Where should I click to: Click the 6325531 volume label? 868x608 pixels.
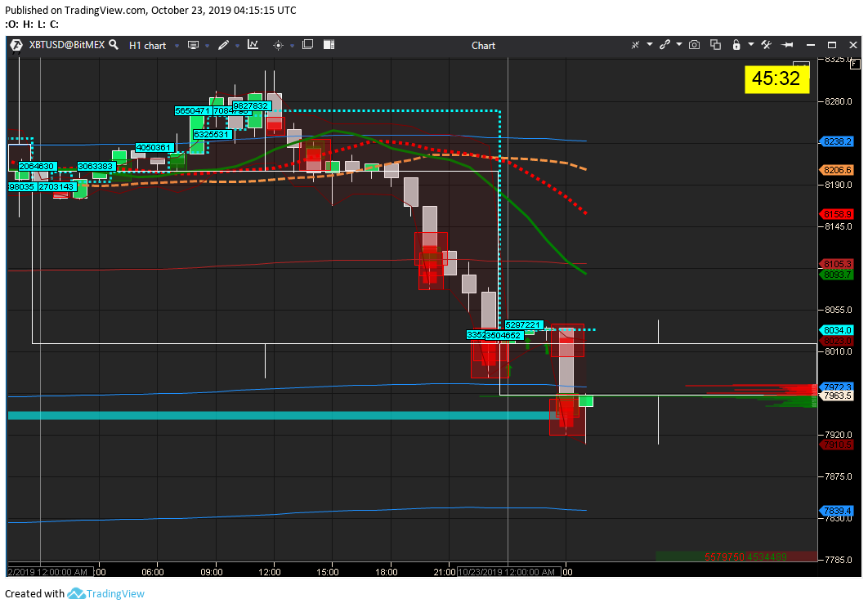211,135
